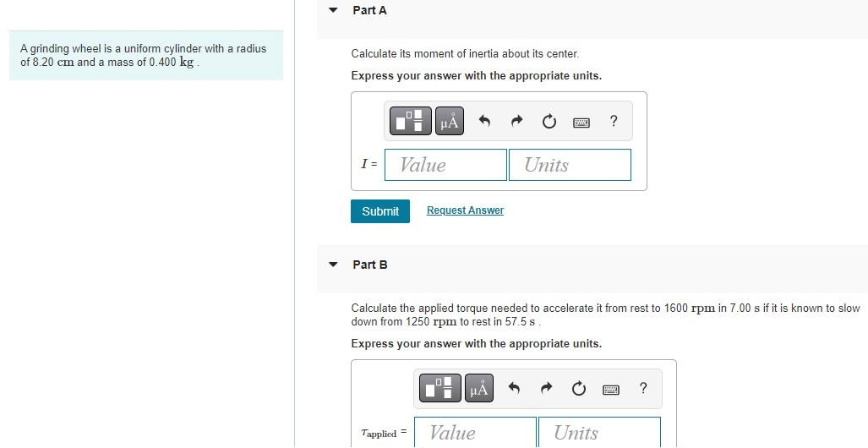Open templates tool in Part A toolbar
Viewport: 868px width, 448px height.
click(410, 121)
